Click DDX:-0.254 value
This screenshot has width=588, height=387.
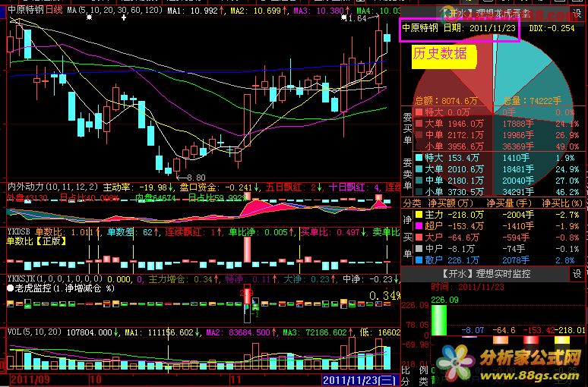(x=552, y=28)
